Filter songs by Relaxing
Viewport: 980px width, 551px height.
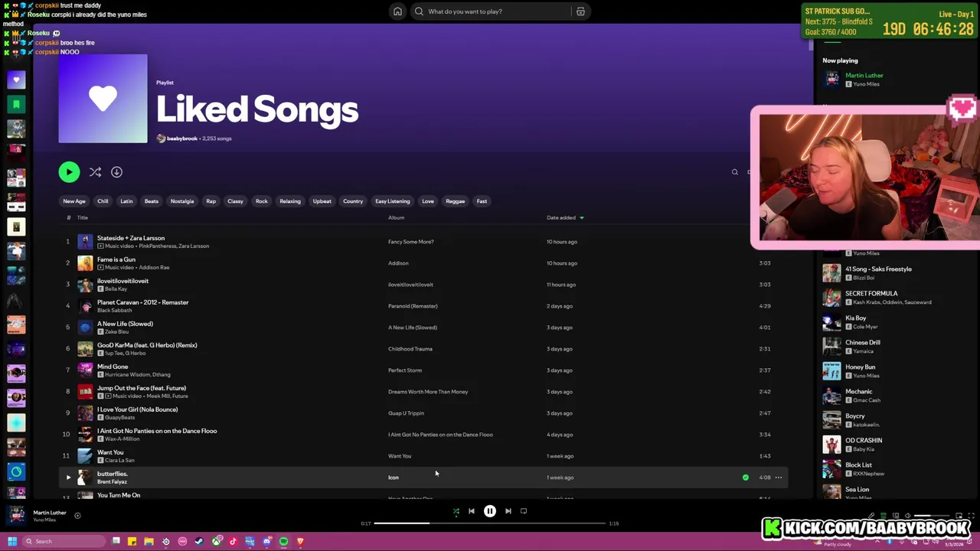(290, 201)
